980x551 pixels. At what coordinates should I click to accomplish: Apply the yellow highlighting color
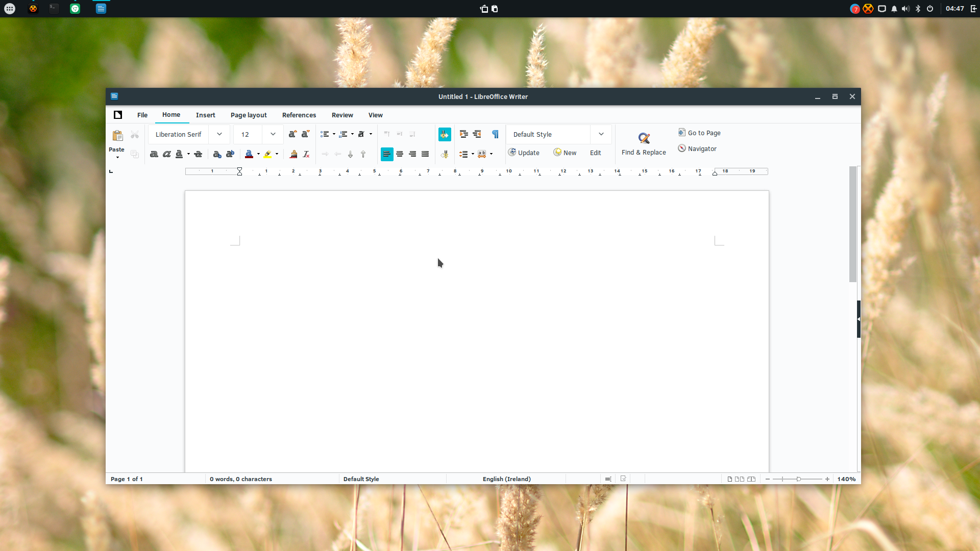[x=267, y=154]
